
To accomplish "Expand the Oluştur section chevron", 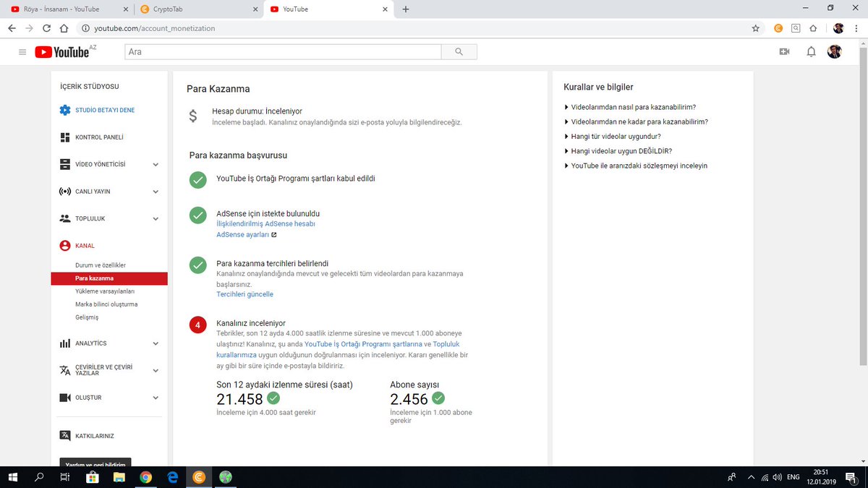I will (x=156, y=398).
